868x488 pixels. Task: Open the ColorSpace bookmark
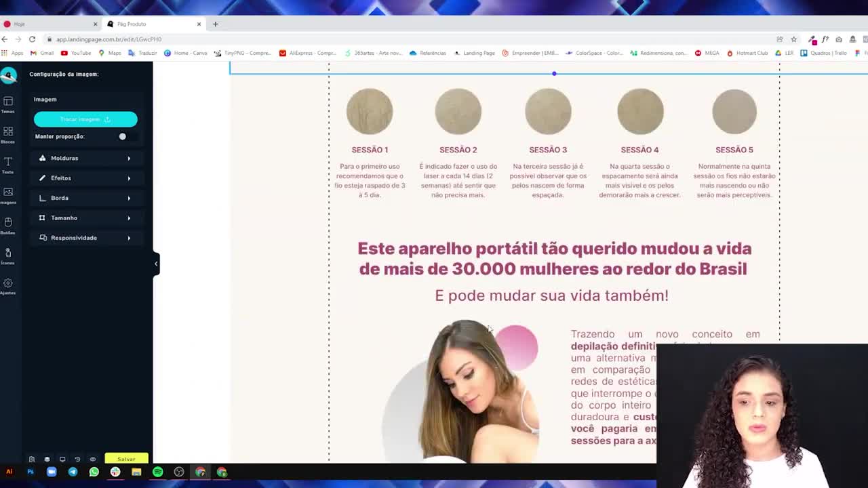[x=594, y=53]
